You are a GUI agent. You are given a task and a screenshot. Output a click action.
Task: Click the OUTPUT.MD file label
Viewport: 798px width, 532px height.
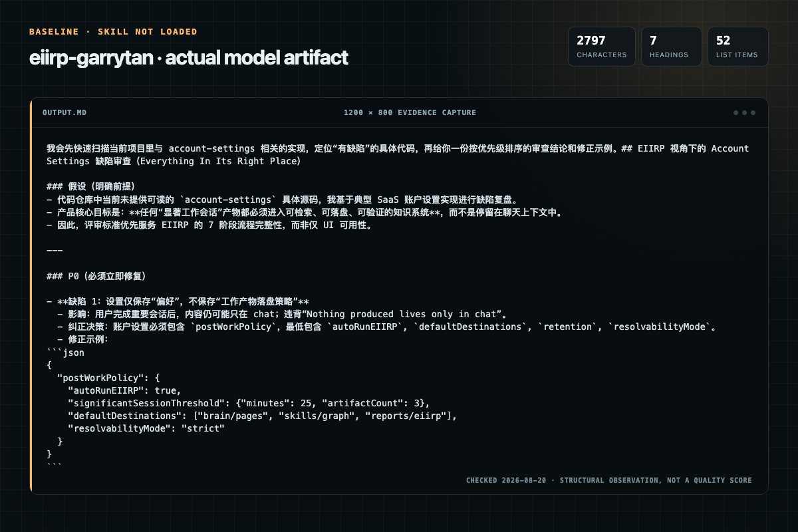click(65, 113)
